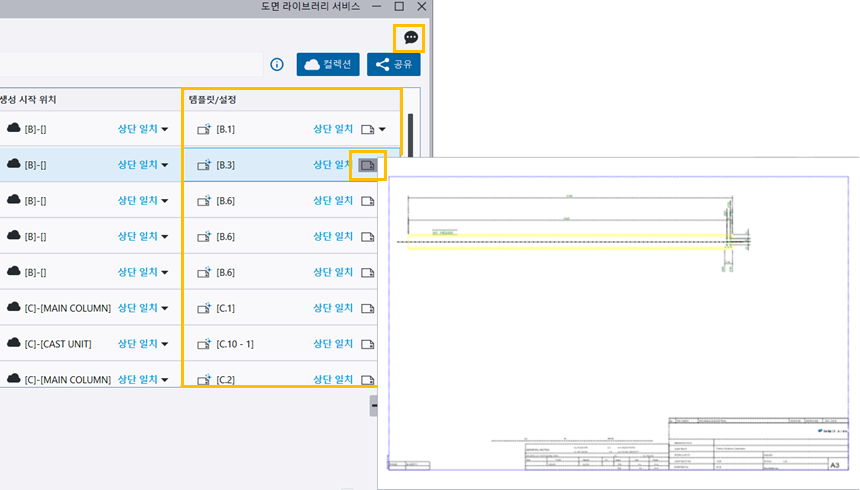This screenshot has width=860, height=490.
Task: Open the feedback chat bubble icon
Action: pos(410,38)
